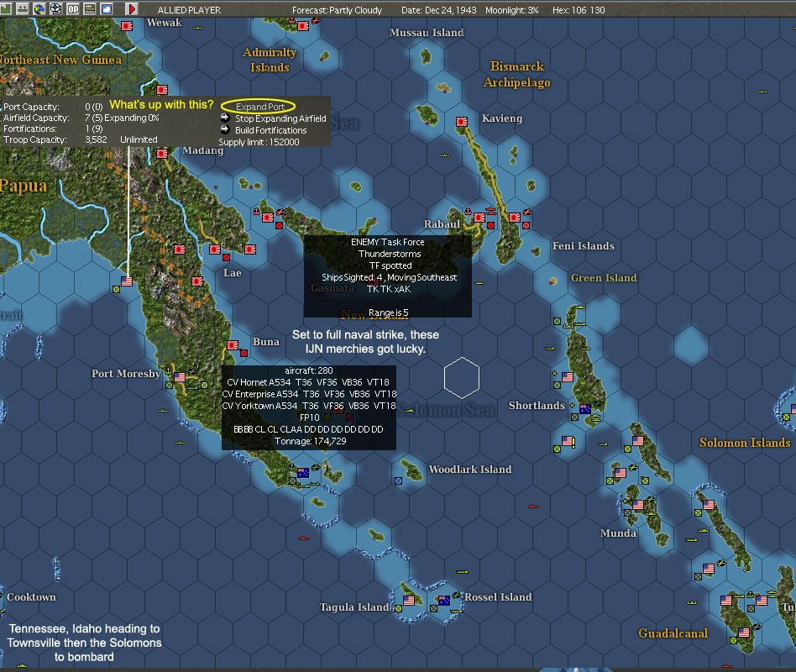Click the arrow beside Build Fortifications
Image resolution: width=796 pixels, height=672 pixels.
225,129
